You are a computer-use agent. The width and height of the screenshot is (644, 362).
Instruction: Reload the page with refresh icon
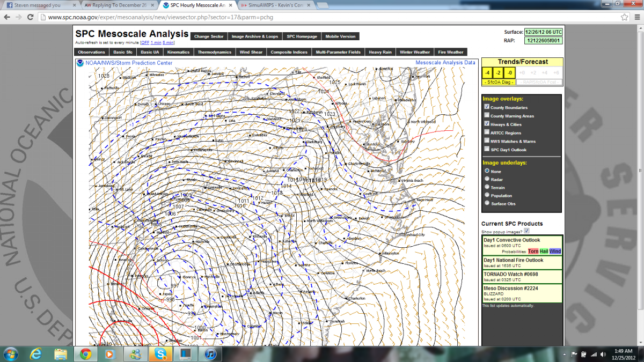tap(31, 17)
